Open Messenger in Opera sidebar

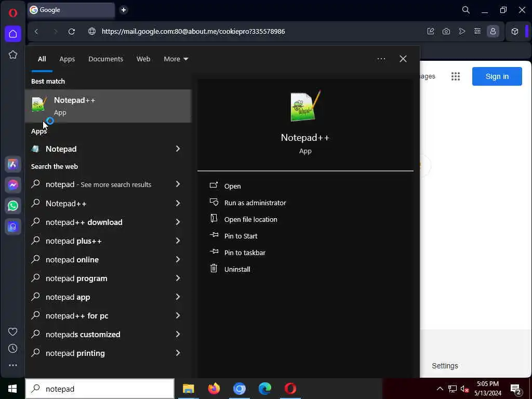point(13,185)
